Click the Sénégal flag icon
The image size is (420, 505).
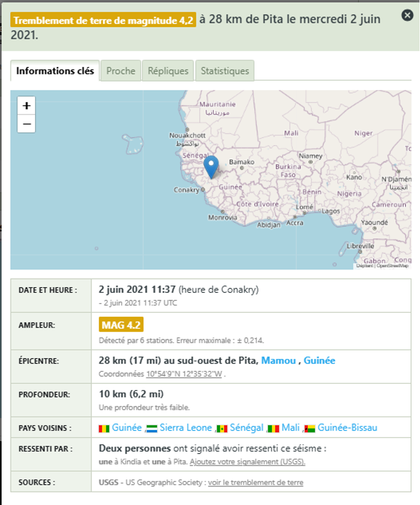click(222, 428)
